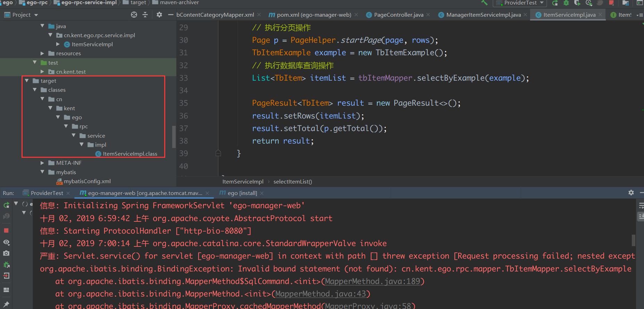Screen dimensions: 644x309
Task: Dump threads with the camera icon
Action: (x=6, y=253)
